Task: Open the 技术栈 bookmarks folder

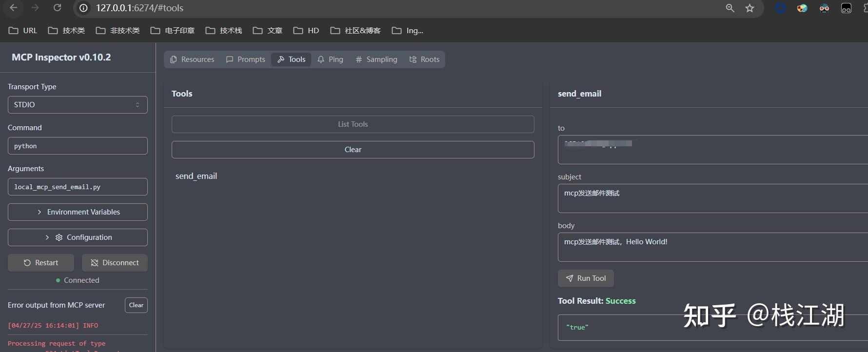Action: click(x=224, y=30)
